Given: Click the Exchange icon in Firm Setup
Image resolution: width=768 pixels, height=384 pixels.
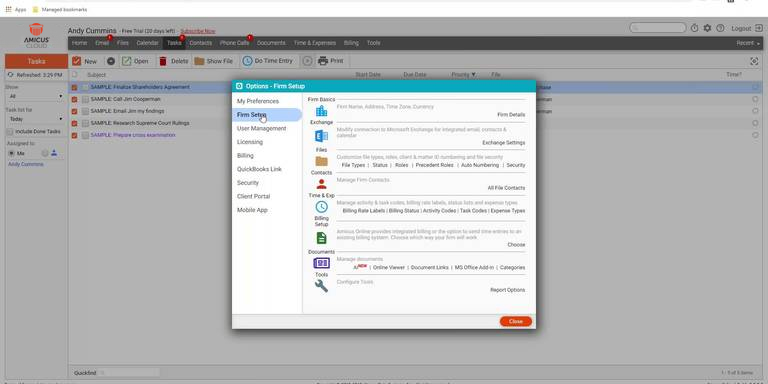Looking at the screenshot, I should coord(321,136).
